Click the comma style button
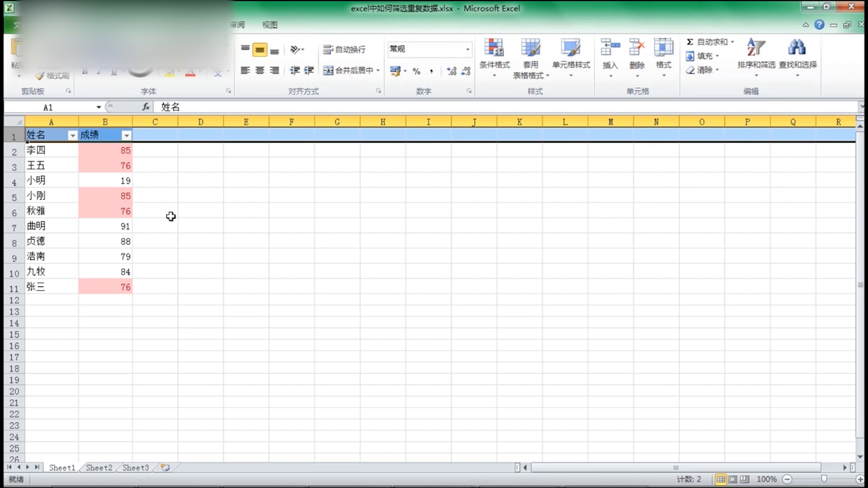Image resolution: width=868 pixels, height=488 pixels. tap(431, 71)
